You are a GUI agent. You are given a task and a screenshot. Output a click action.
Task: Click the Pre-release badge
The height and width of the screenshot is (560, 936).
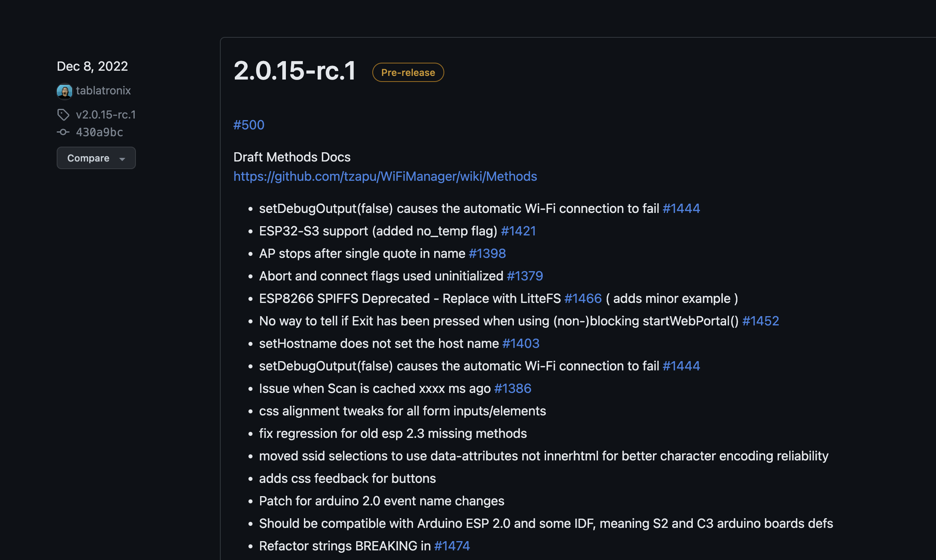tap(407, 72)
